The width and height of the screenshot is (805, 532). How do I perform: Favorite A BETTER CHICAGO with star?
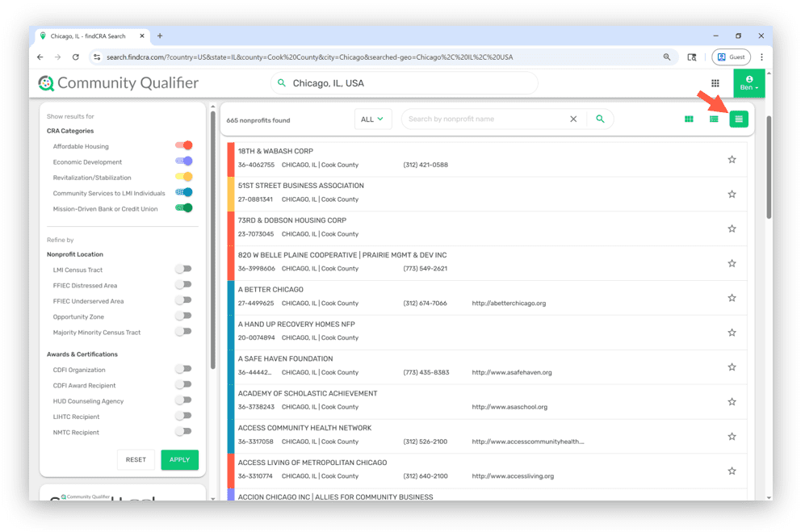(x=732, y=298)
